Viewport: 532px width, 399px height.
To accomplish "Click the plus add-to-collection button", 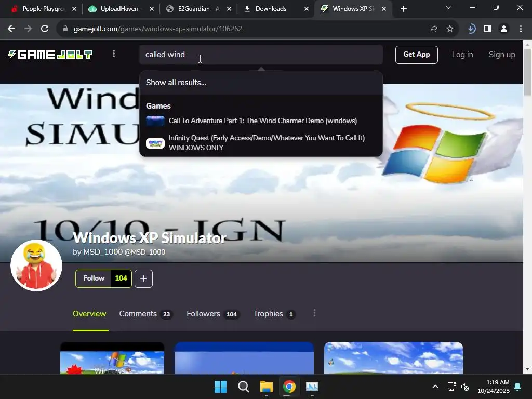I will [143, 278].
